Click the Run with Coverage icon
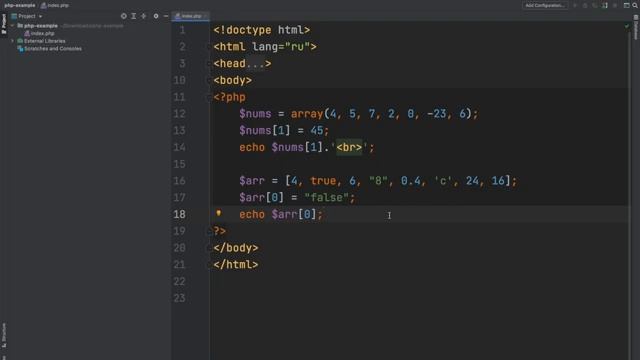The height and width of the screenshot is (360, 640). (x=595, y=5)
